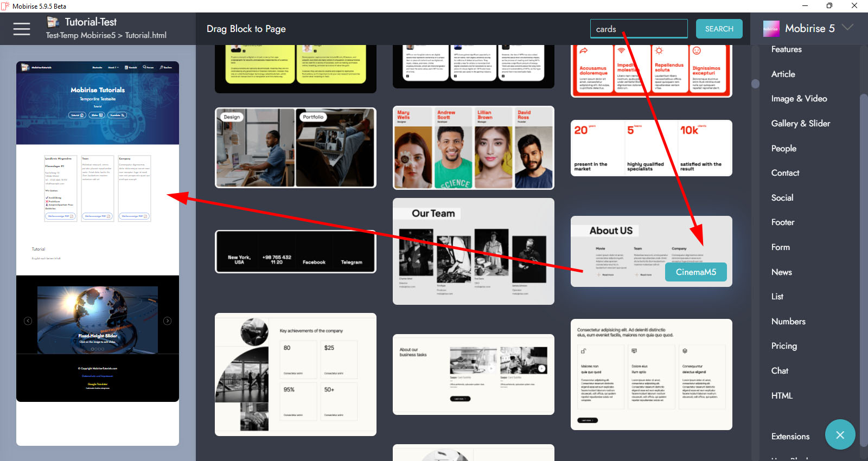
Task: Click the block search field containing "cards"
Action: [x=639, y=29]
